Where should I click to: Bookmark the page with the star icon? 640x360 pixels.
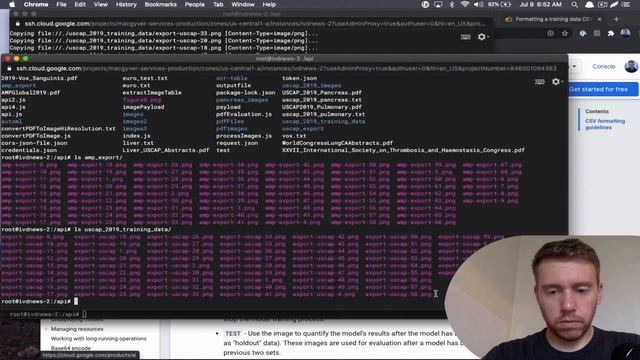point(565,33)
